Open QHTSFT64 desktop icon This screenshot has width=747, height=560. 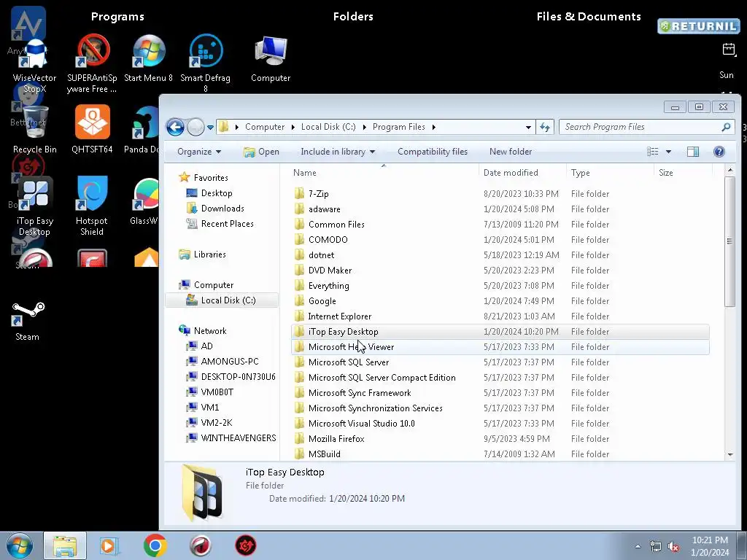(x=92, y=130)
